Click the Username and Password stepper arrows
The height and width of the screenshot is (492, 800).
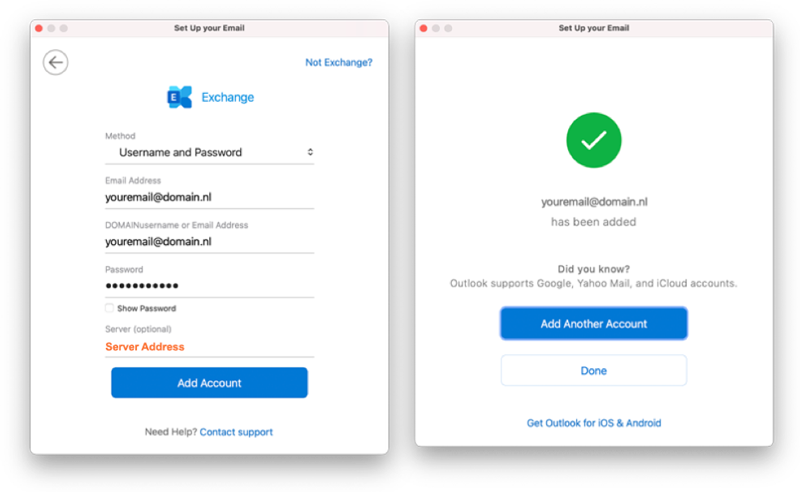[310, 152]
